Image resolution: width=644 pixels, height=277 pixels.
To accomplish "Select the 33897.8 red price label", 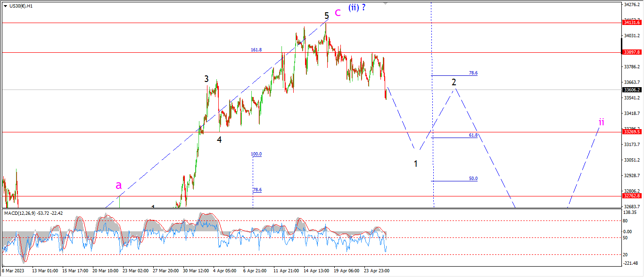I will (632, 52).
